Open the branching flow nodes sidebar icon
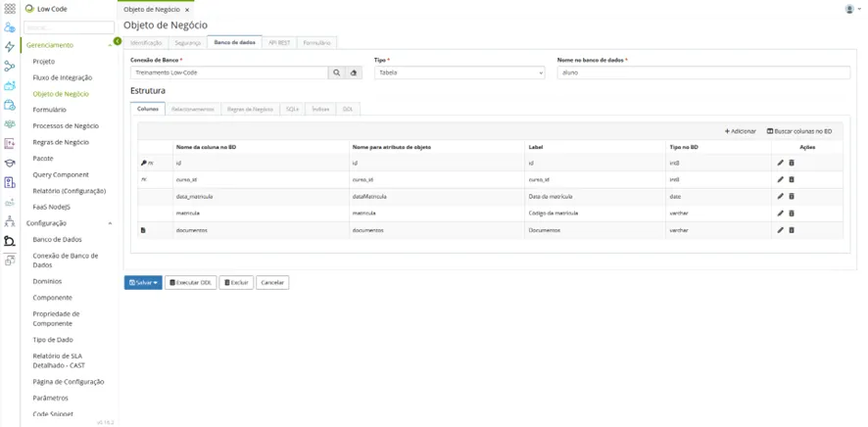This screenshot has height=427, width=868. [10, 67]
